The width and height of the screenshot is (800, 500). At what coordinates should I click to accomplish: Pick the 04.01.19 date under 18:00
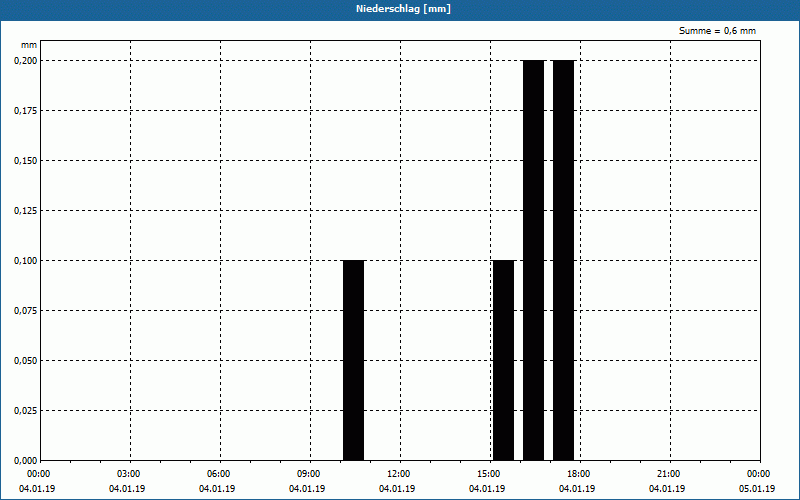point(577,489)
